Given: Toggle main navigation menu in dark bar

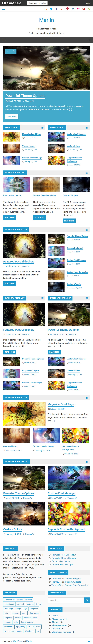Looking at the screenshot, I should click(x=4, y=40).
